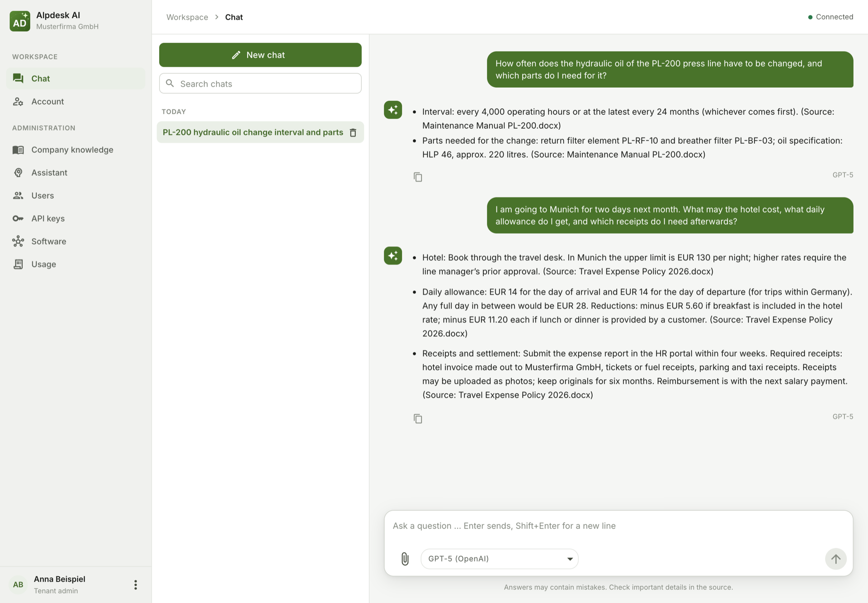Click the Assistant head icon
This screenshot has width=868, height=603.
tap(18, 173)
